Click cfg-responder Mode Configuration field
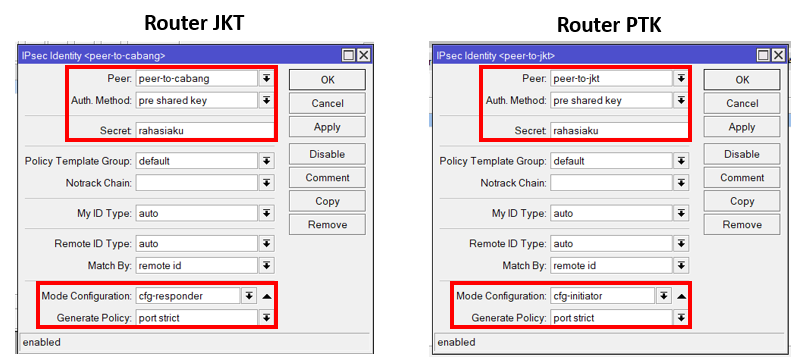 coord(188,296)
